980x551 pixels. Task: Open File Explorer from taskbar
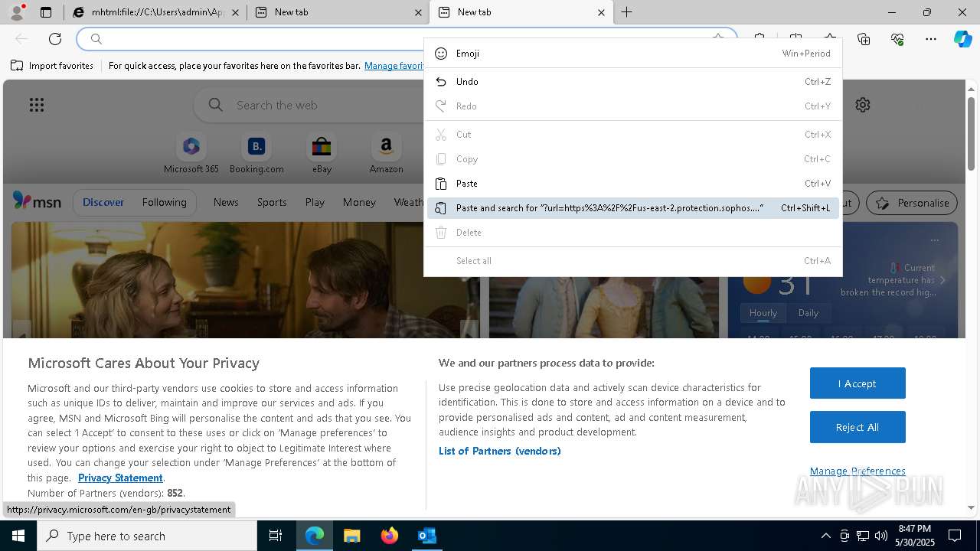[x=351, y=536]
